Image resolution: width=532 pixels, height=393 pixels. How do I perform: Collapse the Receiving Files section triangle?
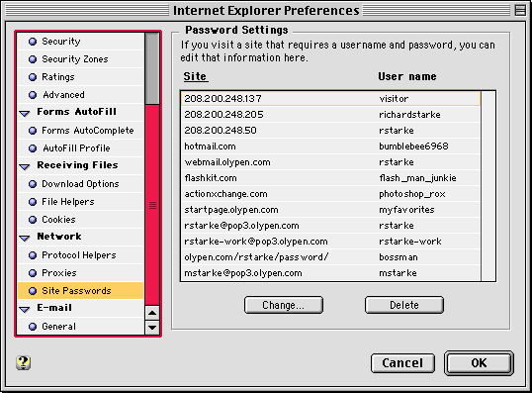tap(25, 166)
